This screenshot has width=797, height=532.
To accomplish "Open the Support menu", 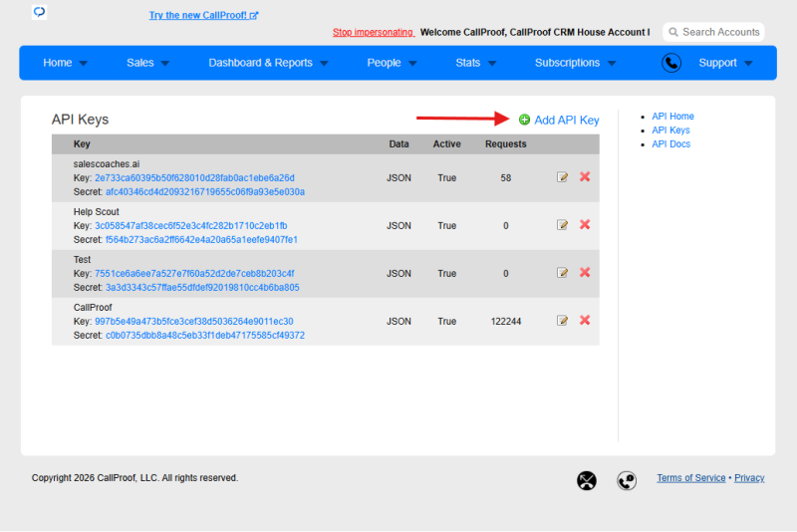I will pyautogui.click(x=717, y=63).
